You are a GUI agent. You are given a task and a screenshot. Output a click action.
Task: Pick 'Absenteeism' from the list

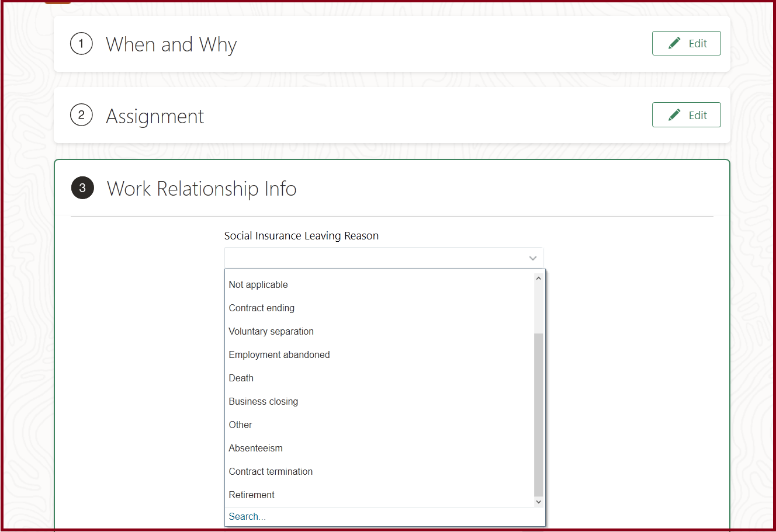tap(256, 448)
